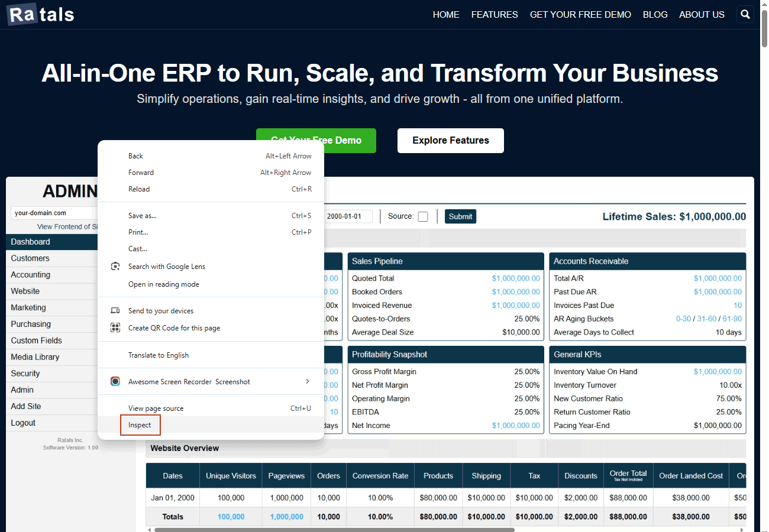The width and height of the screenshot is (769, 532).
Task: Click the Ratals logo
Action: (x=41, y=15)
